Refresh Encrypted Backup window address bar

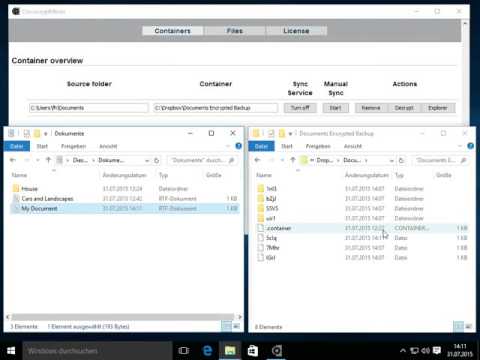[402, 161]
